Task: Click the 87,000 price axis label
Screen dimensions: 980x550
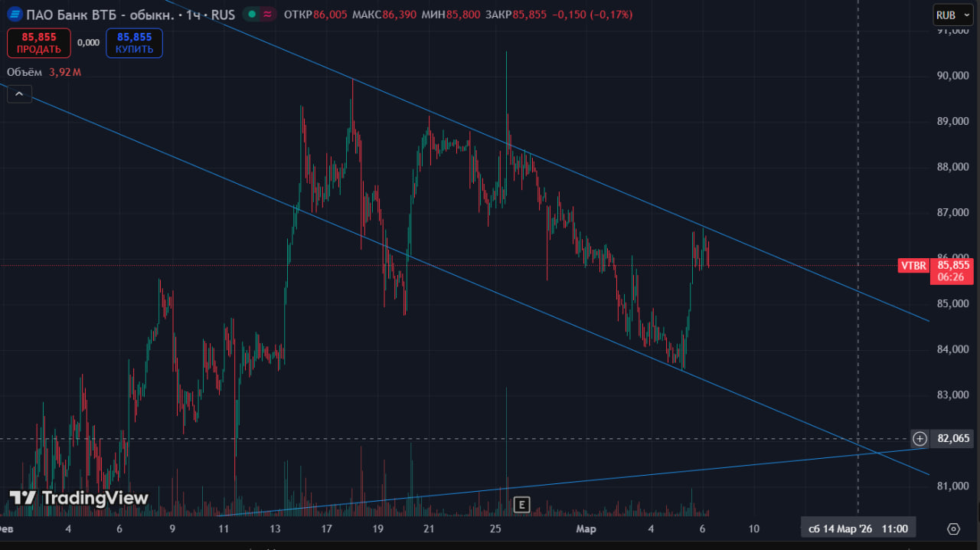Action: click(x=953, y=212)
